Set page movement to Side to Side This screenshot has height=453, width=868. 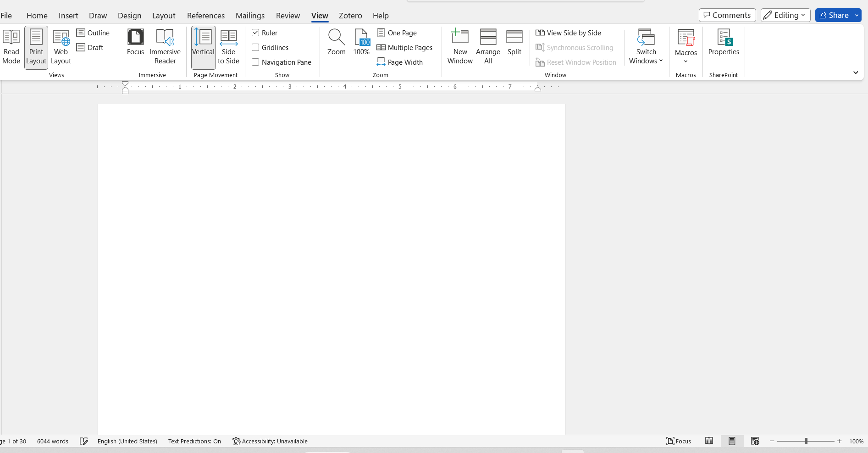pos(228,47)
